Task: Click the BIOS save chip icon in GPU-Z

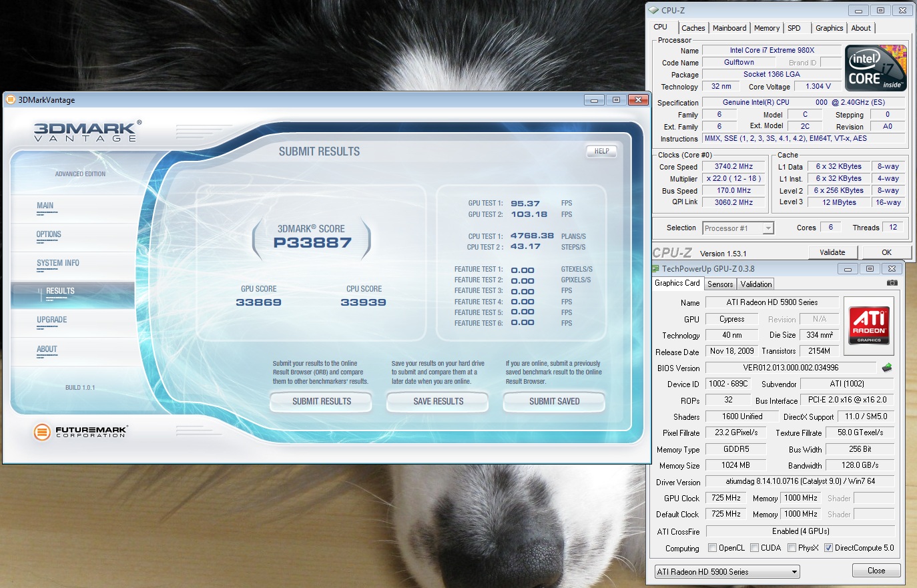Action: click(887, 368)
